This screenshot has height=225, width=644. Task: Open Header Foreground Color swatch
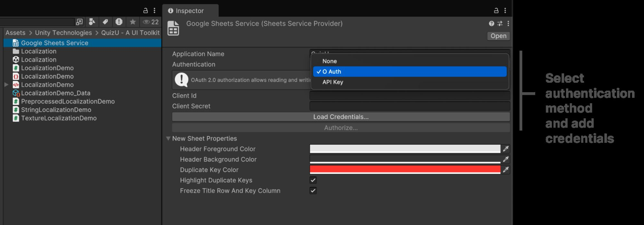pos(405,149)
